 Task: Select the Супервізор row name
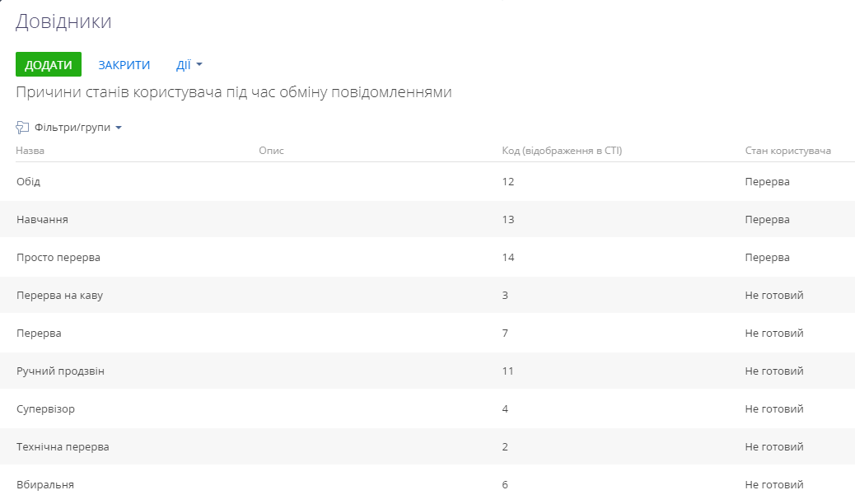45,409
